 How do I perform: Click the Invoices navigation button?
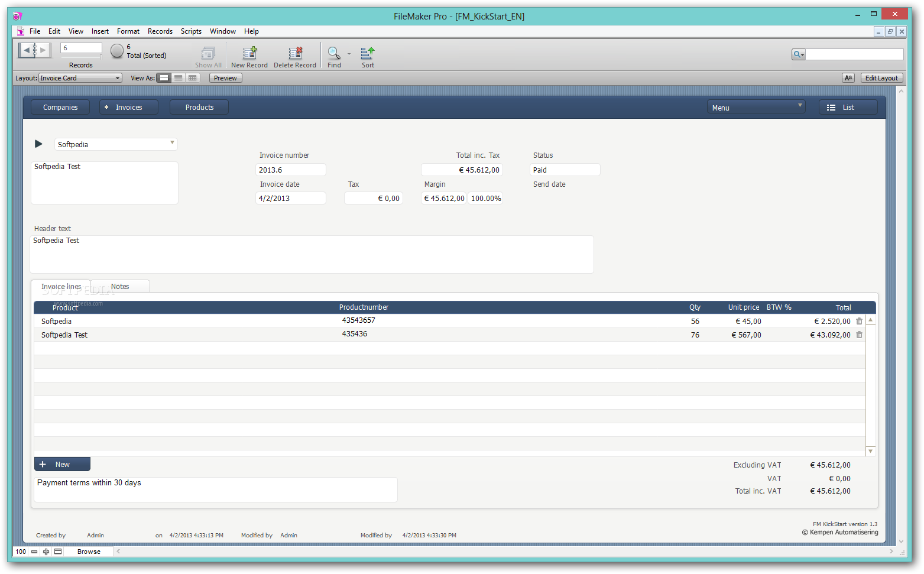129,107
